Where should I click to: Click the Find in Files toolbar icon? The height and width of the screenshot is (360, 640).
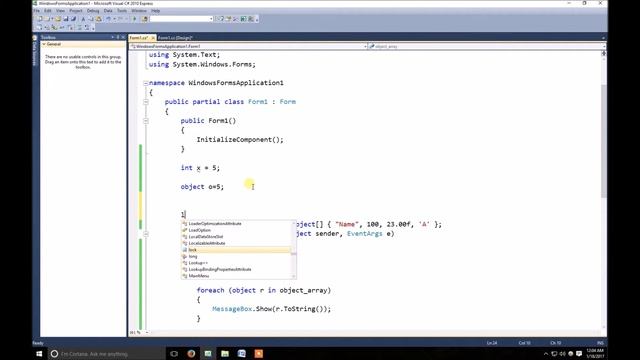pyautogui.click(x=144, y=19)
